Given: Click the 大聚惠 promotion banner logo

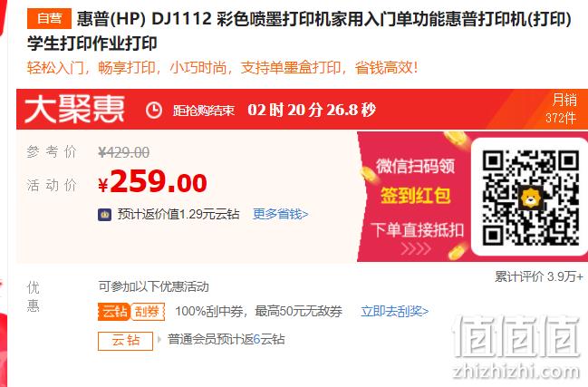Looking at the screenshot, I should coord(74,109).
